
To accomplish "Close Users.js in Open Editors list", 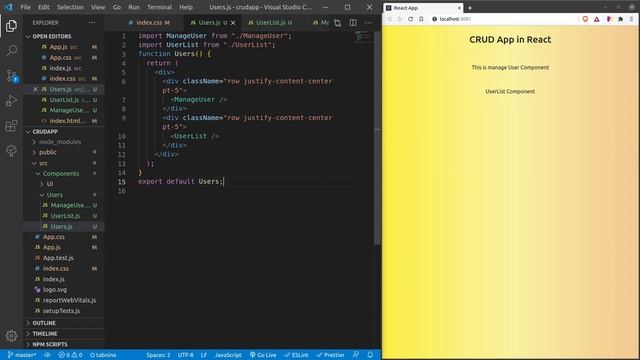I will pyautogui.click(x=35, y=89).
